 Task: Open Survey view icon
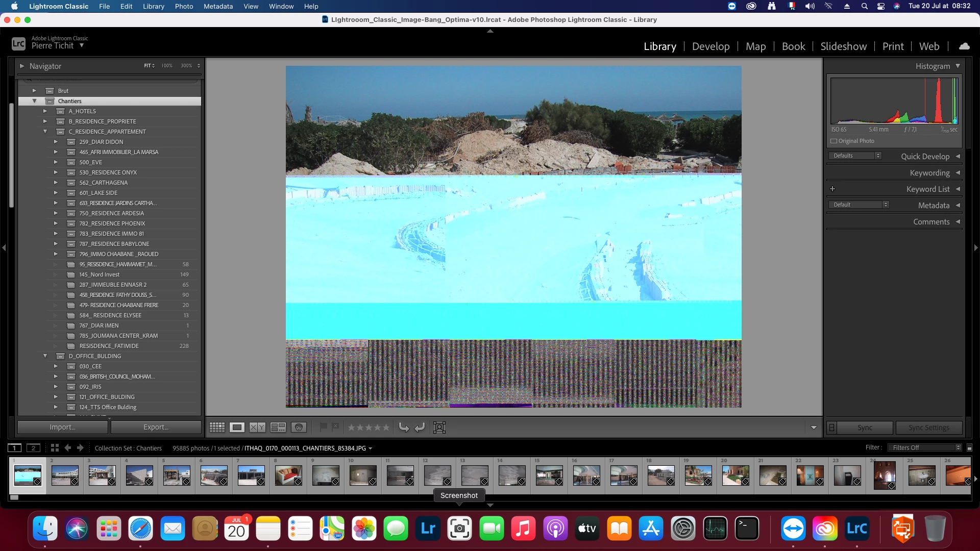point(278,428)
